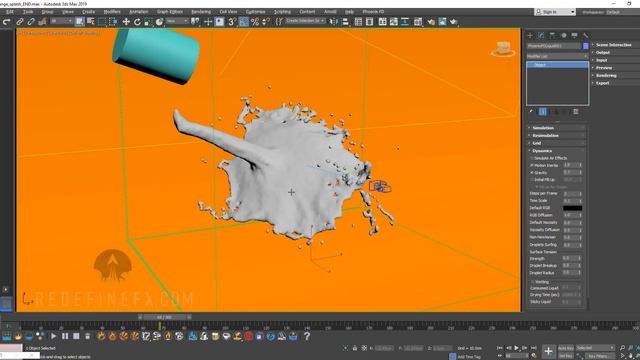The height and width of the screenshot is (360, 640).
Task: Toggle the Motion Inertia checkbox
Action: 532,165
